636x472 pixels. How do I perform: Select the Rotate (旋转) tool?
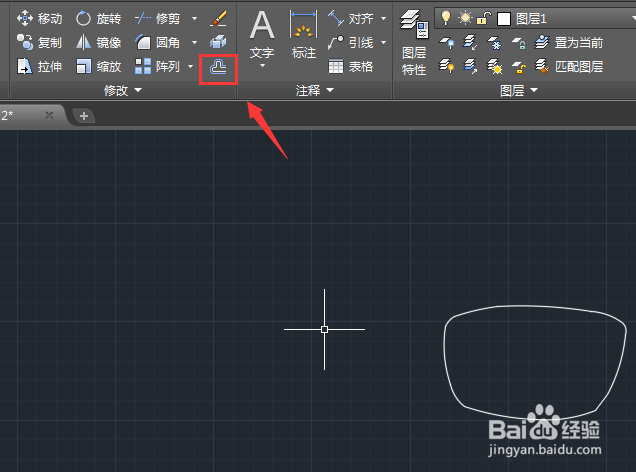[x=98, y=19]
